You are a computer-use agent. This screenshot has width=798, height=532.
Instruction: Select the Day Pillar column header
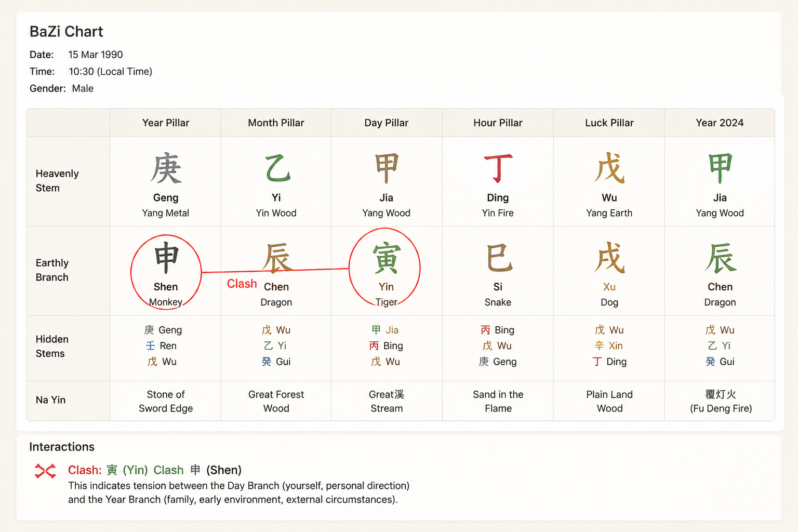[x=387, y=123]
